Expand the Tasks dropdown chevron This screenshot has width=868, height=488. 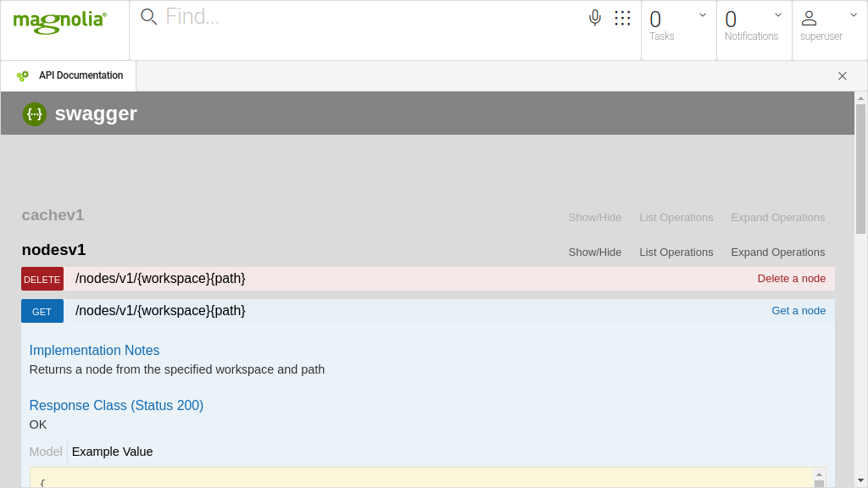(x=703, y=15)
